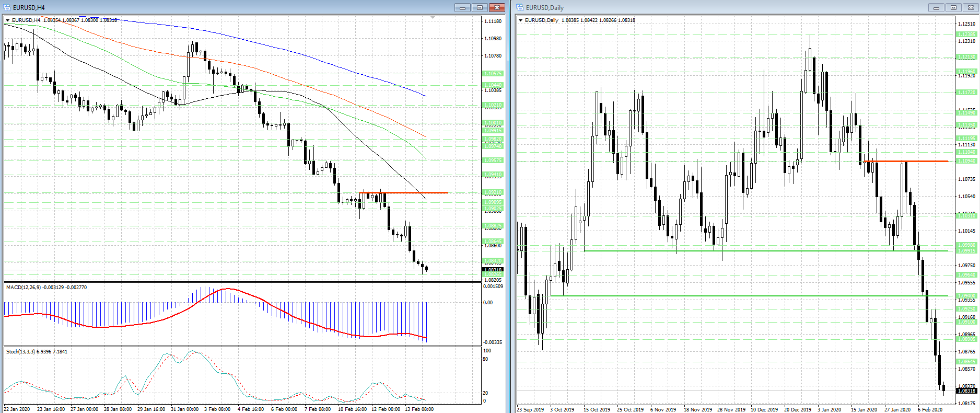
Task: Click the EURUSD,Daily title bar text
Action: [544, 7]
